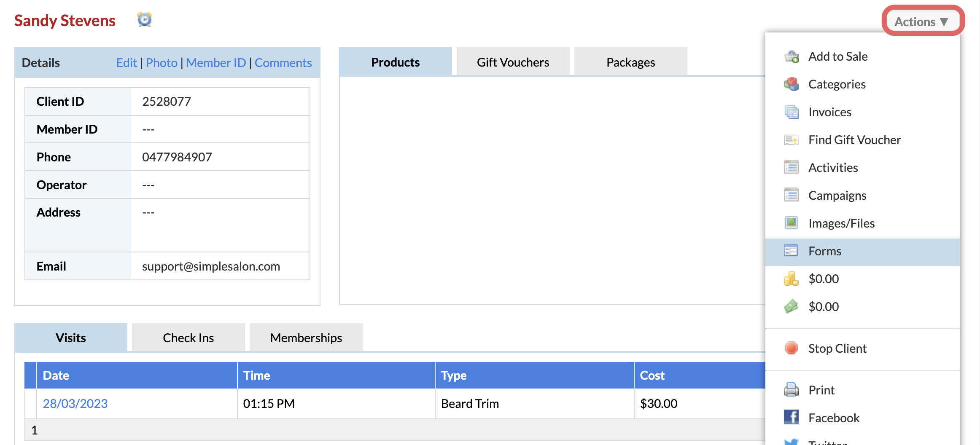The width and height of the screenshot is (980, 445).
Task: Click the Facebook logo icon
Action: tap(791, 418)
